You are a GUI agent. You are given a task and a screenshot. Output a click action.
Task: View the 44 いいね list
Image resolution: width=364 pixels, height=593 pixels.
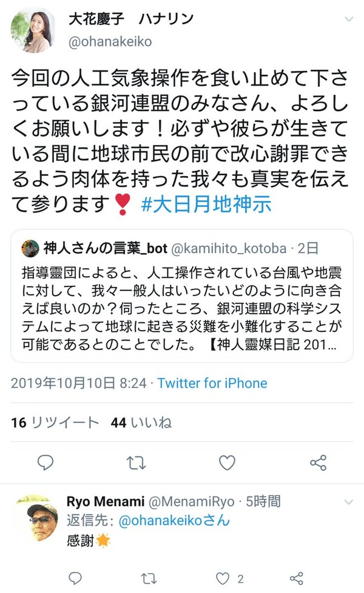[141, 422]
